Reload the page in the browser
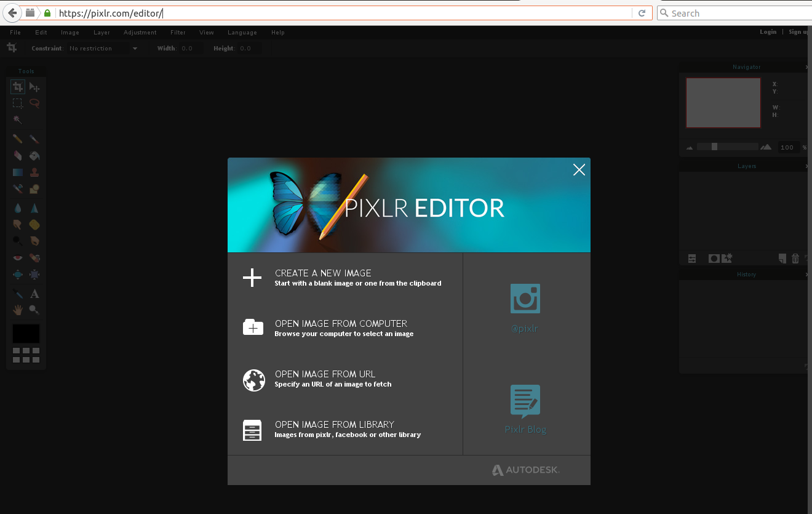Viewport: 812px width, 514px height. tap(642, 13)
